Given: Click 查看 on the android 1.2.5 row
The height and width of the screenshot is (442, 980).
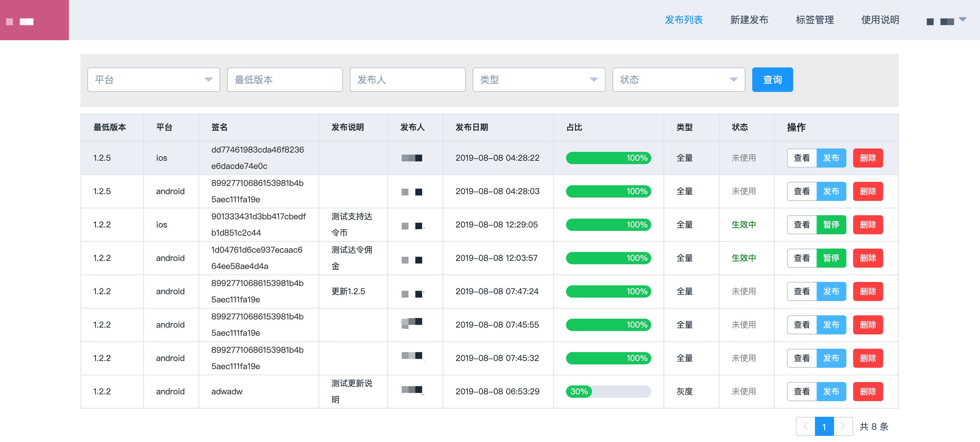Looking at the screenshot, I should point(802,191).
